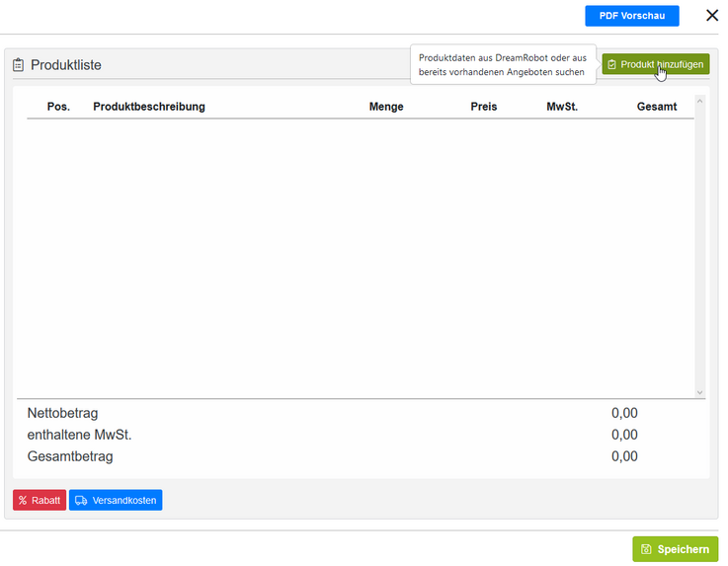Click the disk icon on Speichern
The height and width of the screenshot is (566, 728).
pos(646,549)
